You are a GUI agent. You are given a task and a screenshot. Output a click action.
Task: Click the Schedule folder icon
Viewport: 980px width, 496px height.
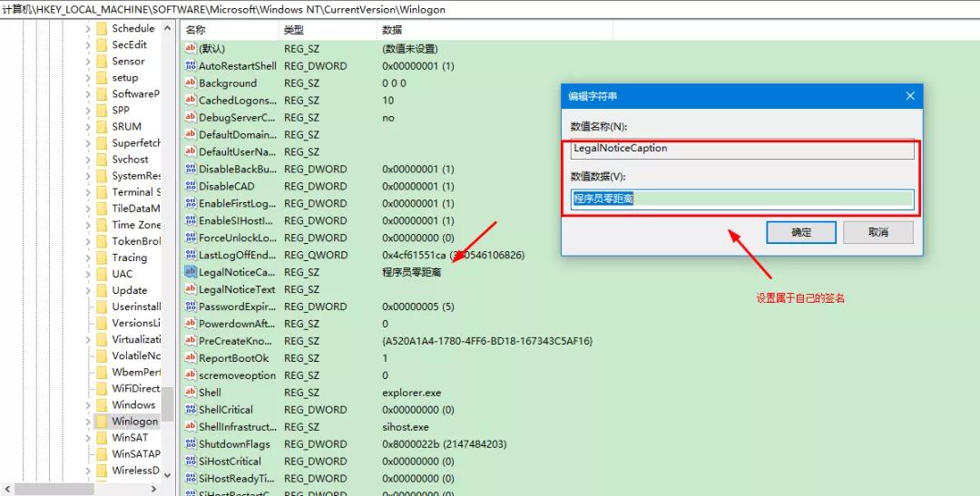pyautogui.click(x=102, y=28)
